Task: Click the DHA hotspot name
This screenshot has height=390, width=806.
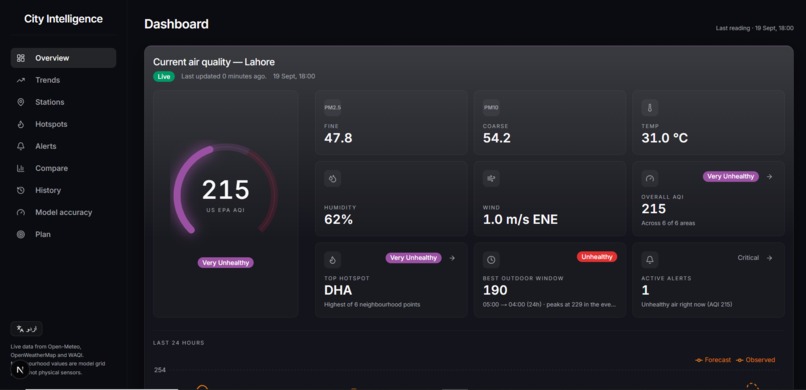Action: click(338, 290)
